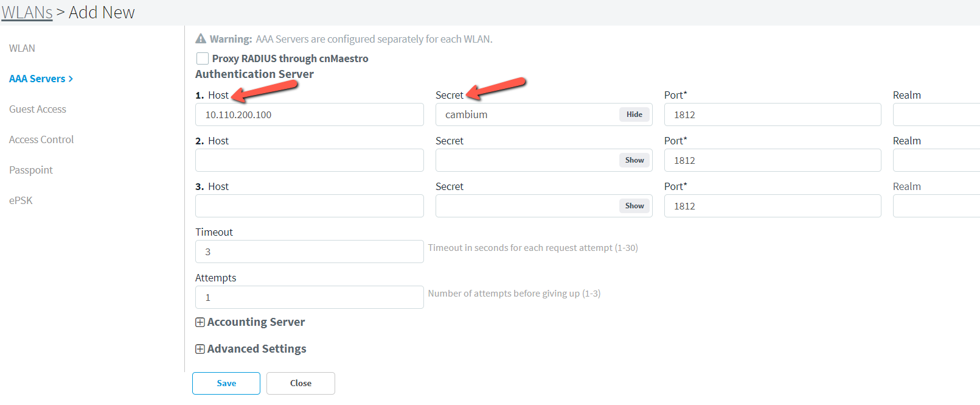Open the Passpoint configuration page
980x405 pixels.
tap(30, 169)
